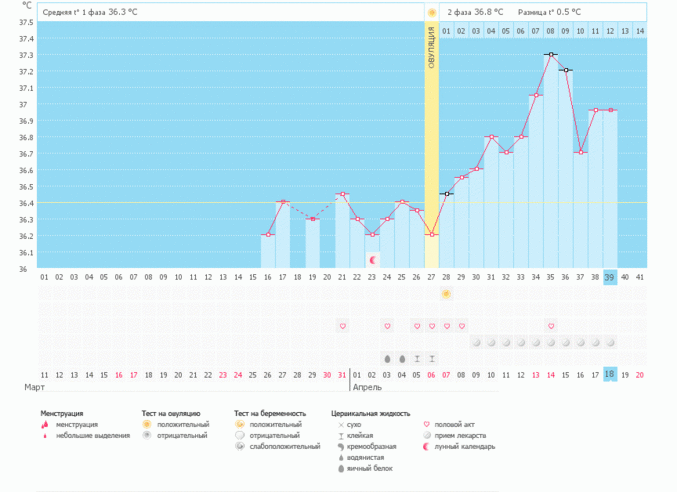Screen dimensions: 677x492
Task: Click the sticky fluid icon on April 06
Action: click(432, 358)
